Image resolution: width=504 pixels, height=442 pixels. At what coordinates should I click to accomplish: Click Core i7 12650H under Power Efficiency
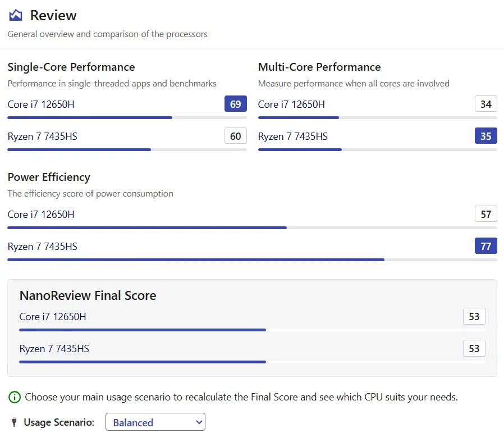(41, 215)
